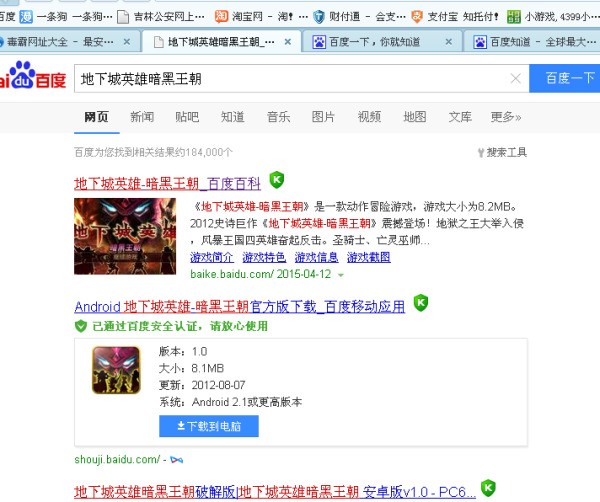Click the game app icon thumbnail
The width and height of the screenshot is (600, 502).
(116, 370)
